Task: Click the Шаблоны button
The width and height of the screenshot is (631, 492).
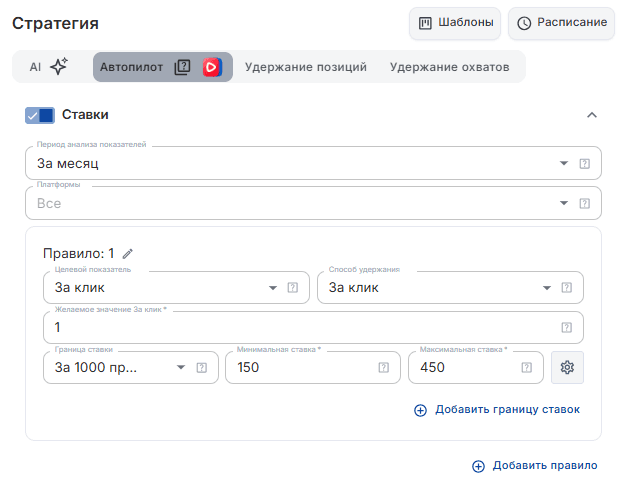Action: (x=455, y=23)
